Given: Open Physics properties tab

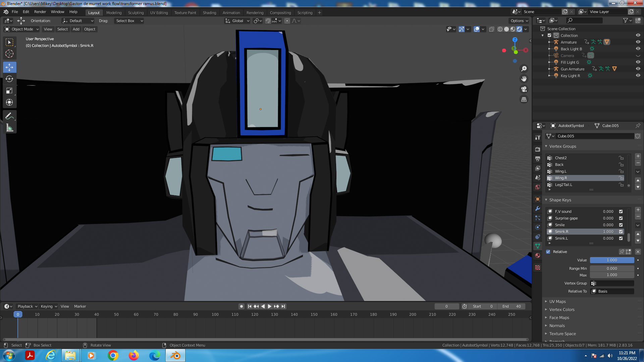Looking at the screenshot, I should click(x=538, y=227).
